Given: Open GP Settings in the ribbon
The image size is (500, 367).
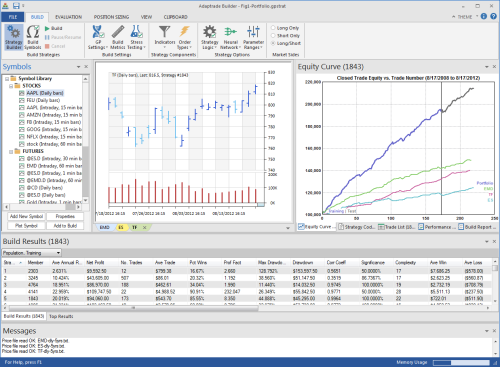Looking at the screenshot, I should (98, 37).
